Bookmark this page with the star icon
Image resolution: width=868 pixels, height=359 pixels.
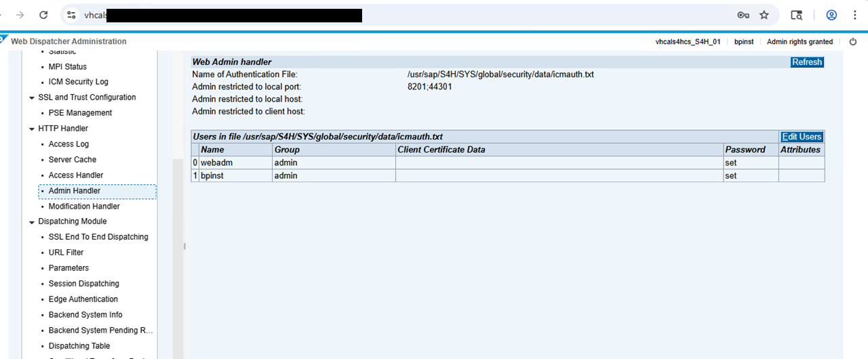pos(764,15)
